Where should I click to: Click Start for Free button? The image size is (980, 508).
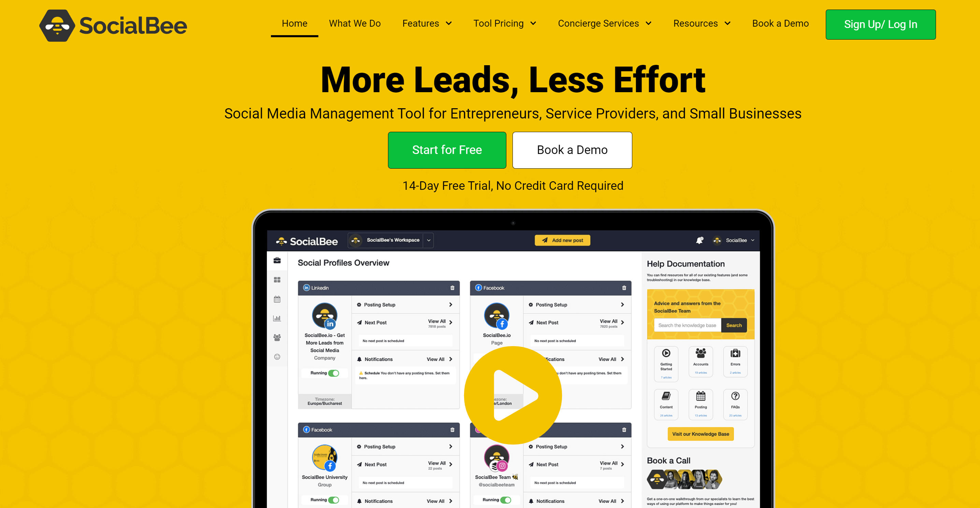coord(447,150)
